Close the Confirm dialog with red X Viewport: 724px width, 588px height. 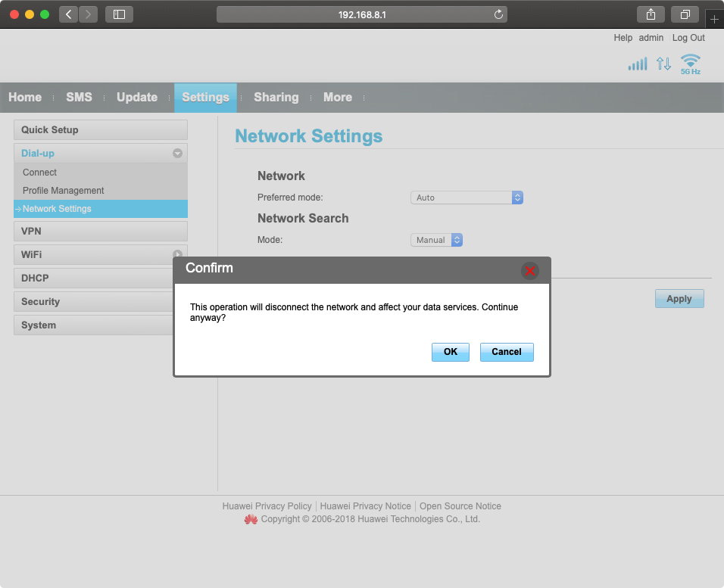529,270
